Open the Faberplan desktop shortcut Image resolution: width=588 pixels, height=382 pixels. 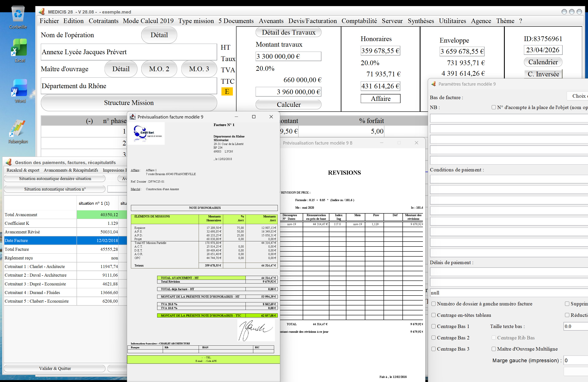(x=18, y=132)
